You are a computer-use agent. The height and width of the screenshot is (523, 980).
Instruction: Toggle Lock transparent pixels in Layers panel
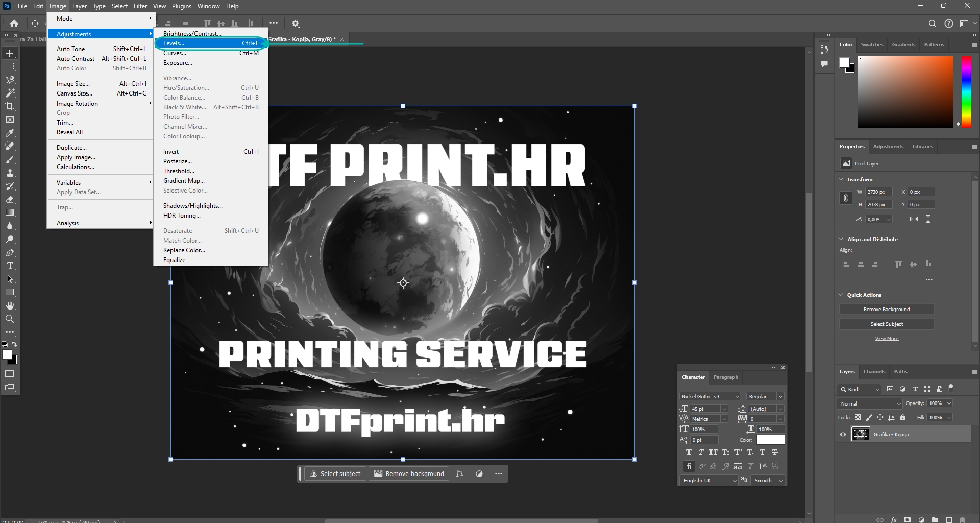pyautogui.click(x=857, y=417)
